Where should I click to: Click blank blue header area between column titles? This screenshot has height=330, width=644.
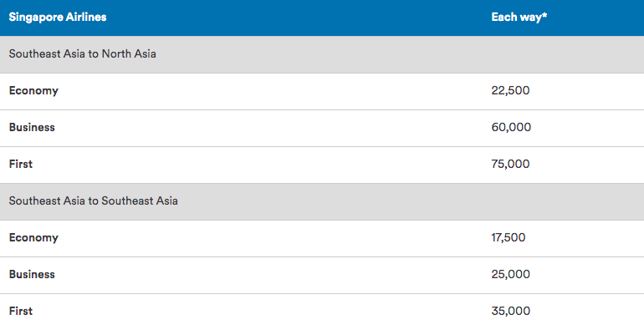(299, 18)
